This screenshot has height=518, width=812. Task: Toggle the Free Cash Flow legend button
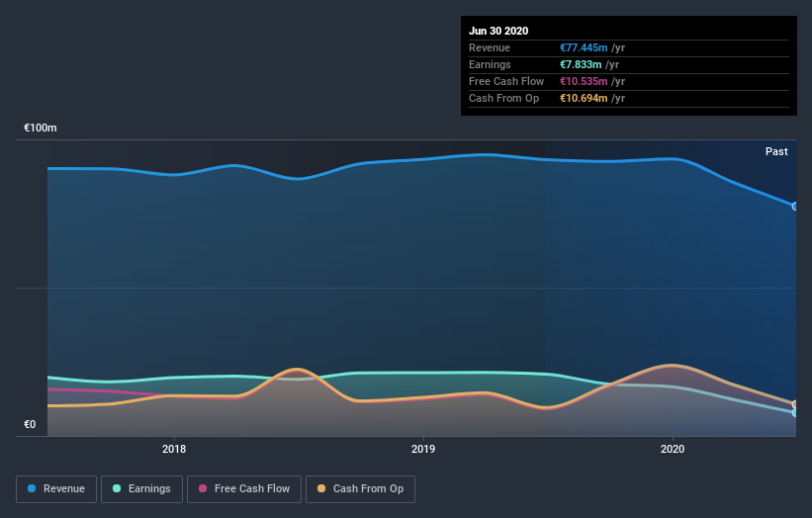pos(244,489)
